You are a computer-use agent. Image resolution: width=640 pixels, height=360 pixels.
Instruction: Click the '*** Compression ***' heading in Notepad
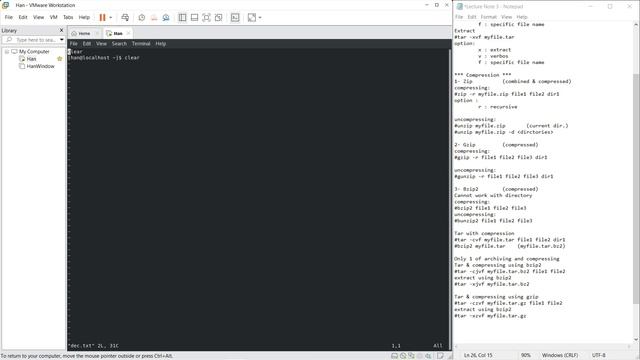[482, 75]
